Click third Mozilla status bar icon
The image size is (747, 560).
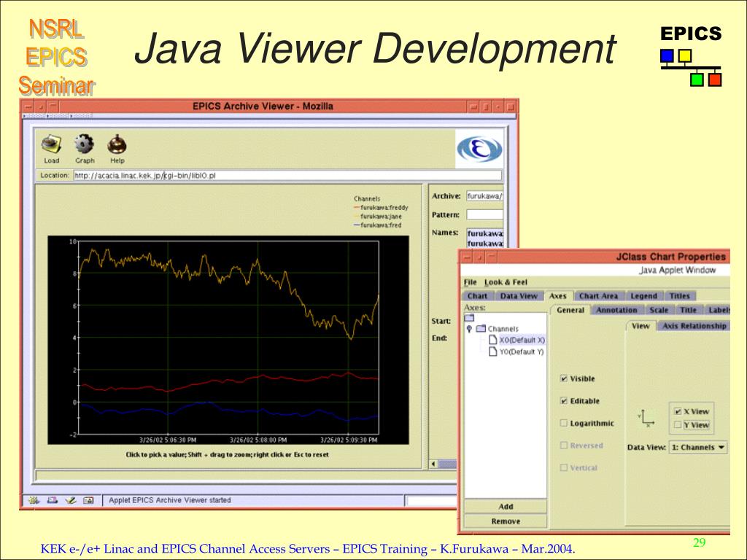[x=71, y=500]
